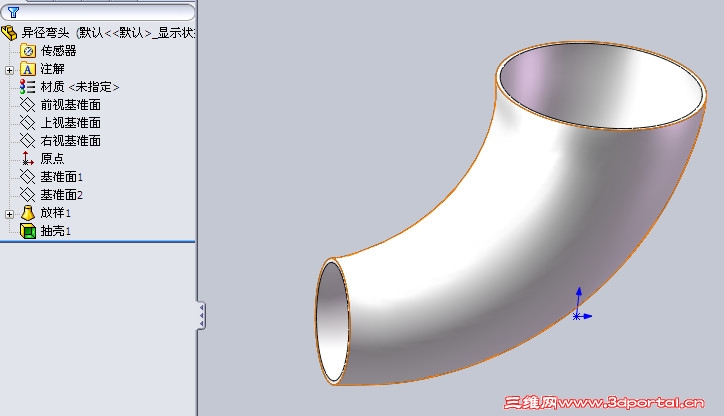
Task: Click the filter funnel icon
Action: 13,12
